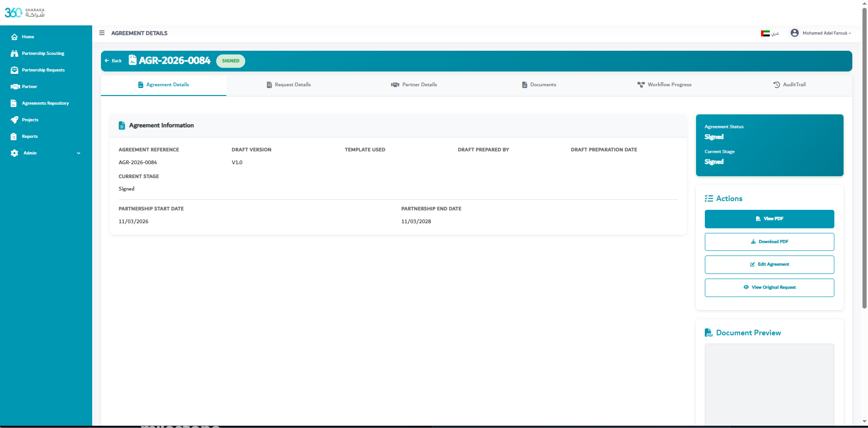Click the Current Stage Signed value in status card
This screenshot has height=428, width=868.
[x=714, y=162]
